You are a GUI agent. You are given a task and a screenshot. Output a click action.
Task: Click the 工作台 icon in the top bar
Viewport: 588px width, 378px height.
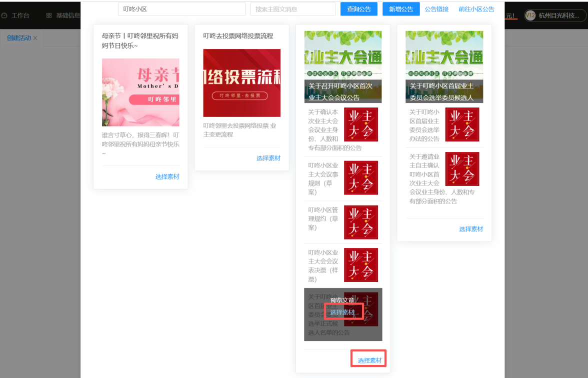4,15
